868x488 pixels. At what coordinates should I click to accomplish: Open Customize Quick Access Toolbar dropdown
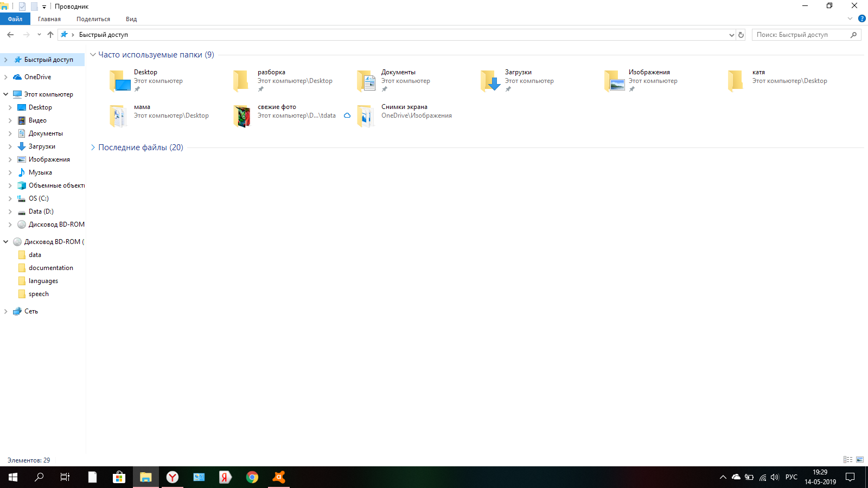pyautogui.click(x=44, y=7)
